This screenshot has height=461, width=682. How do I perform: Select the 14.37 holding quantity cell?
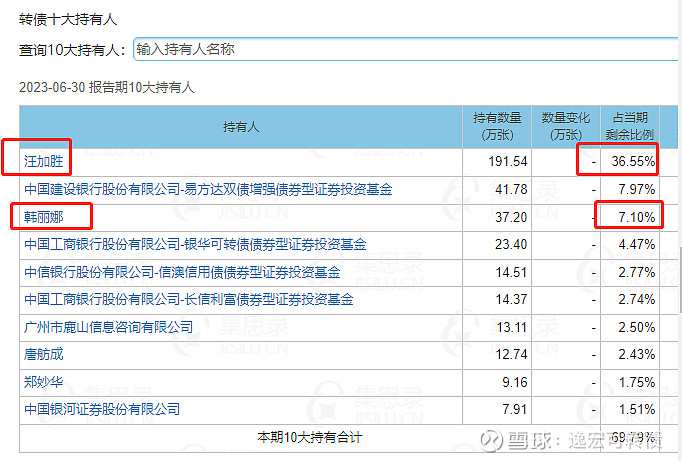pos(497,300)
